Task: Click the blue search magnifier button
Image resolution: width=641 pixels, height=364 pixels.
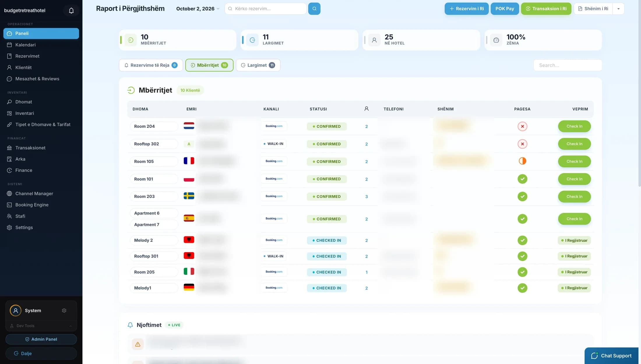Action: click(x=314, y=9)
